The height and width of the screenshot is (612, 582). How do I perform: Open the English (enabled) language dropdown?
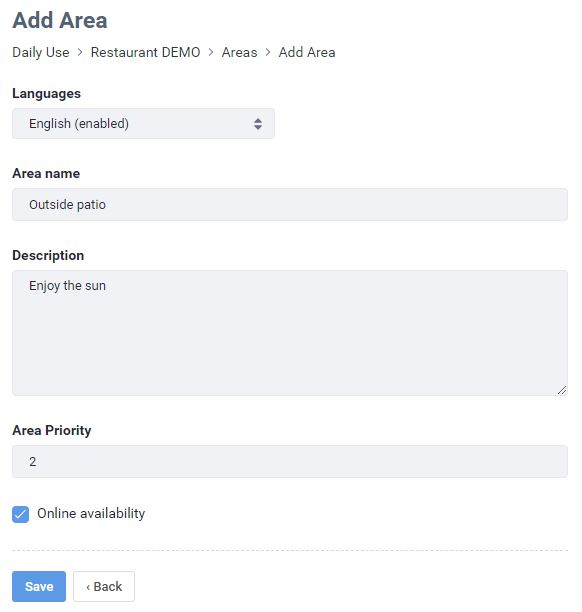(x=143, y=124)
